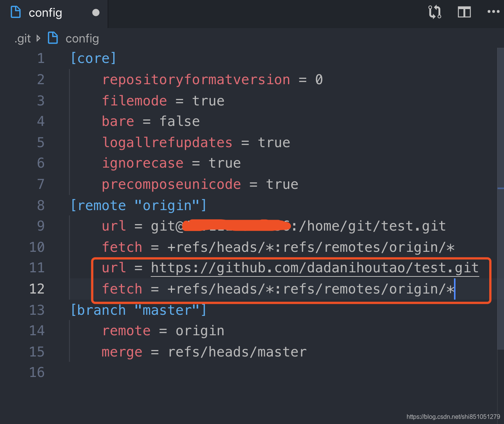The width and height of the screenshot is (504, 424).
Task: Click the [branch "master"] section header
Action: coord(138,310)
